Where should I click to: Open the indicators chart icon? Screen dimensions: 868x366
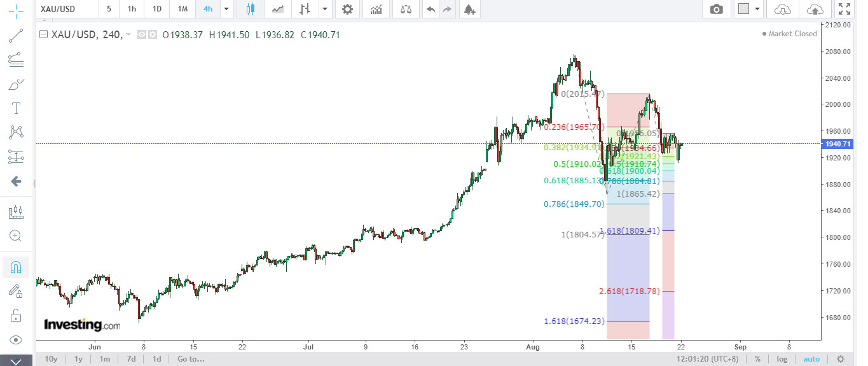[x=376, y=9]
